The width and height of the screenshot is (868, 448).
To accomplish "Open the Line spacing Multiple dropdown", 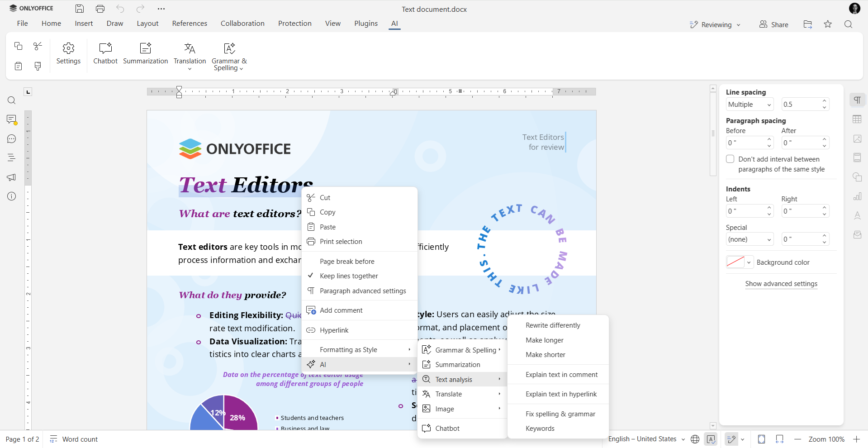I will tap(749, 104).
